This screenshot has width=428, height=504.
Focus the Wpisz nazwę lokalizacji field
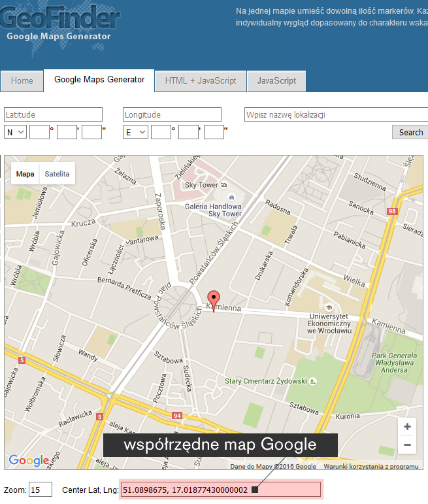point(337,114)
